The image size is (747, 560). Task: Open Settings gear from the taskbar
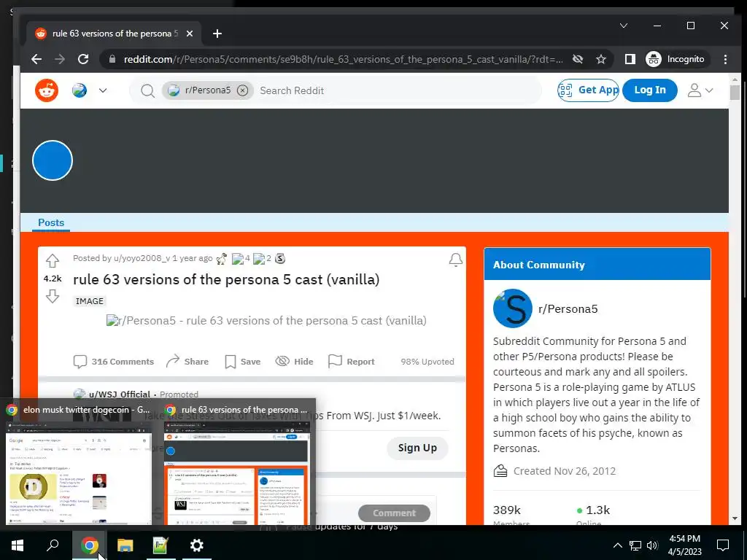pos(196,545)
